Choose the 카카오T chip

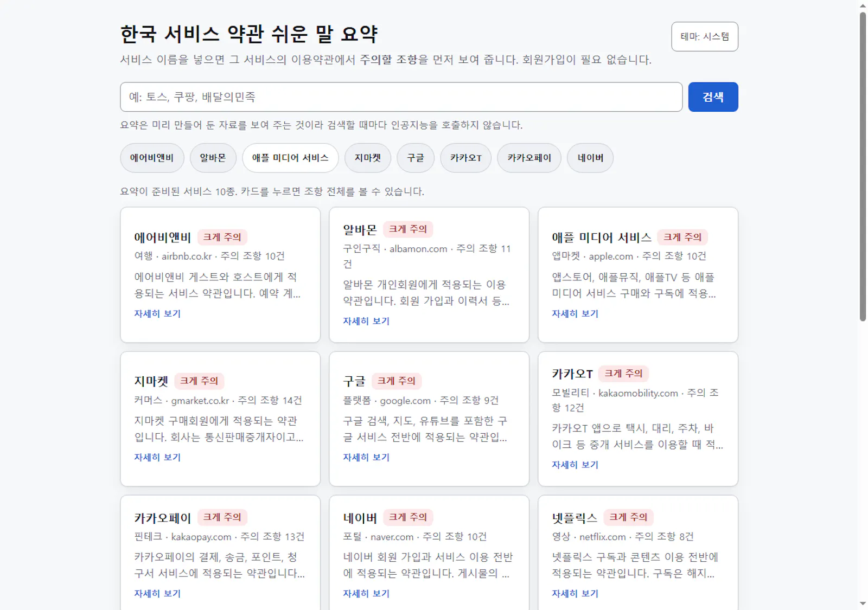tap(465, 158)
